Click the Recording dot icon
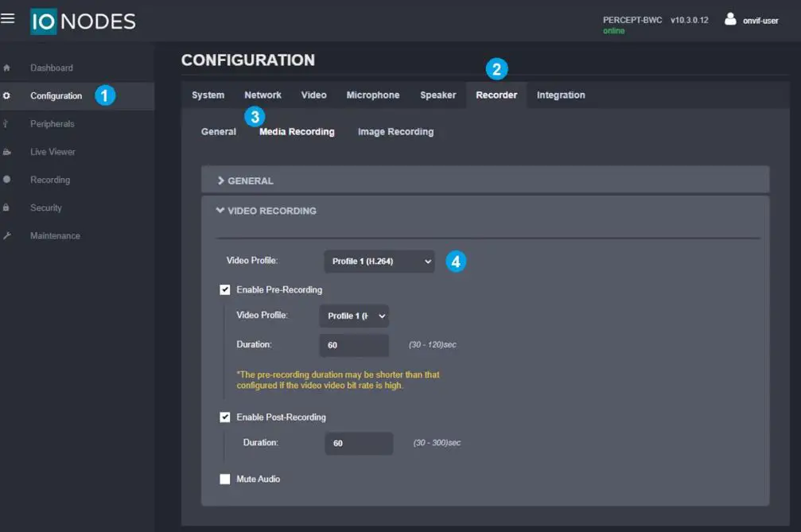The height and width of the screenshot is (532, 801). pos(6,179)
